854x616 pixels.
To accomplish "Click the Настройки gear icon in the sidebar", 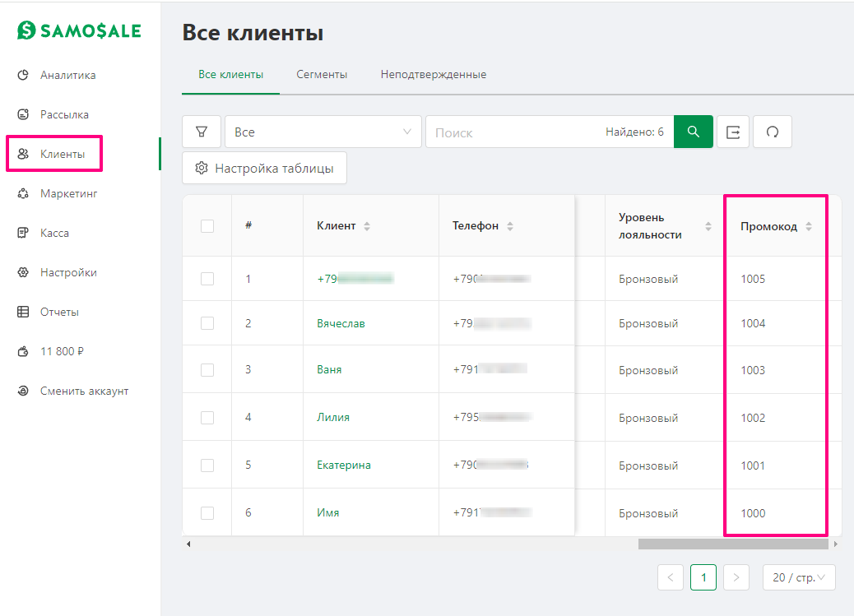I will coord(23,272).
